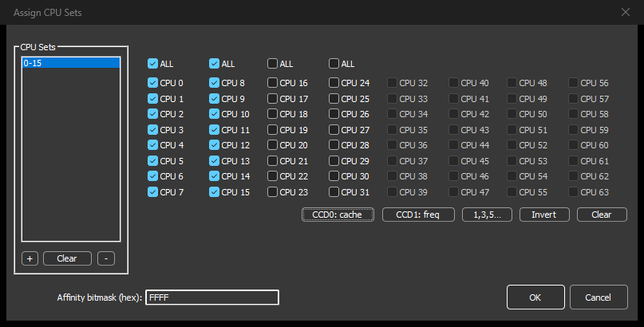644x327 pixels.
Task: Enable CPU 22 checkbox
Action: point(272,176)
